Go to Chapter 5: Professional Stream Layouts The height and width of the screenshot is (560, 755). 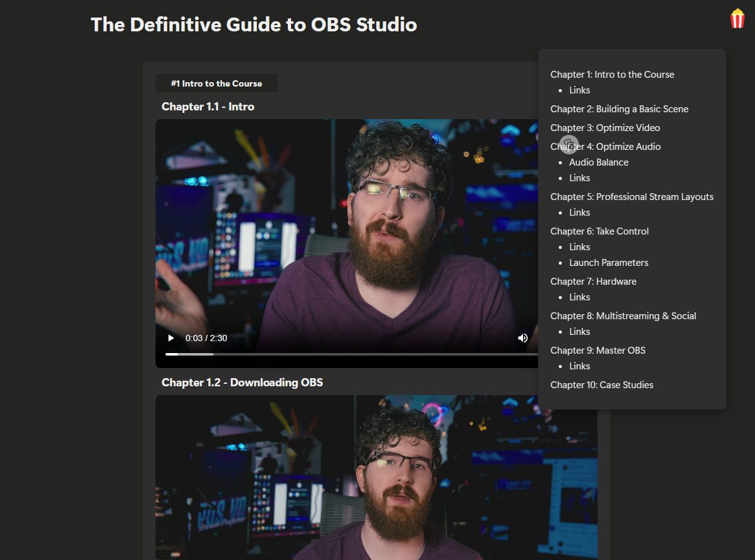(632, 197)
